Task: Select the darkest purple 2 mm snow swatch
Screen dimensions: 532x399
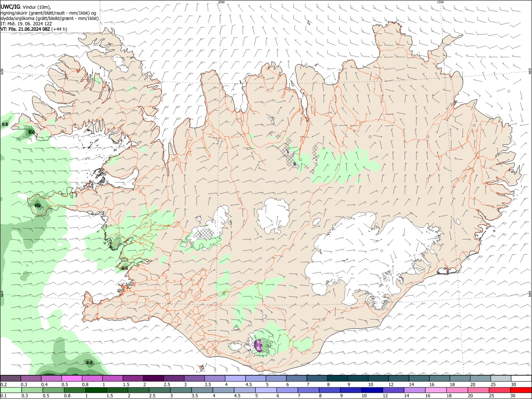Action: point(153,378)
